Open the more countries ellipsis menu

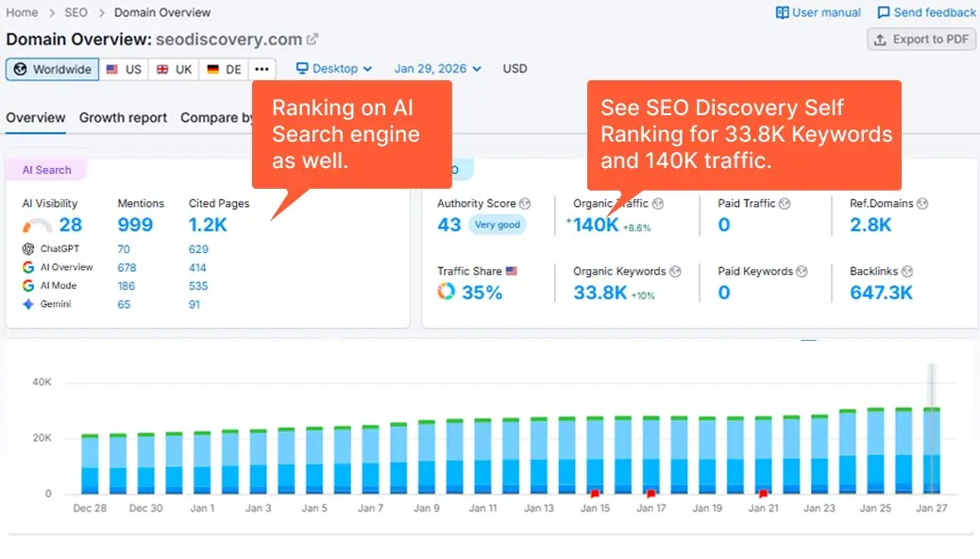(x=262, y=69)
